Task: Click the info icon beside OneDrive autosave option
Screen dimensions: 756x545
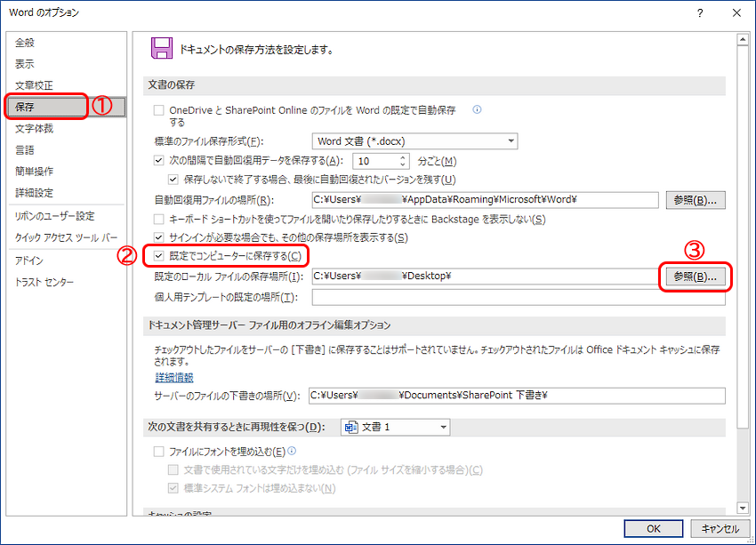Action: pos(478,110)
